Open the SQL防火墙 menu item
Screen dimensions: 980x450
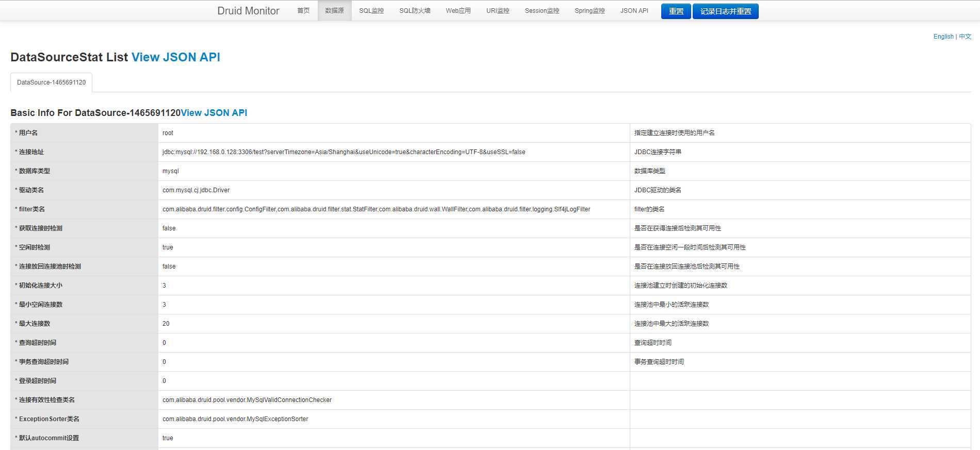pos(415,11)
